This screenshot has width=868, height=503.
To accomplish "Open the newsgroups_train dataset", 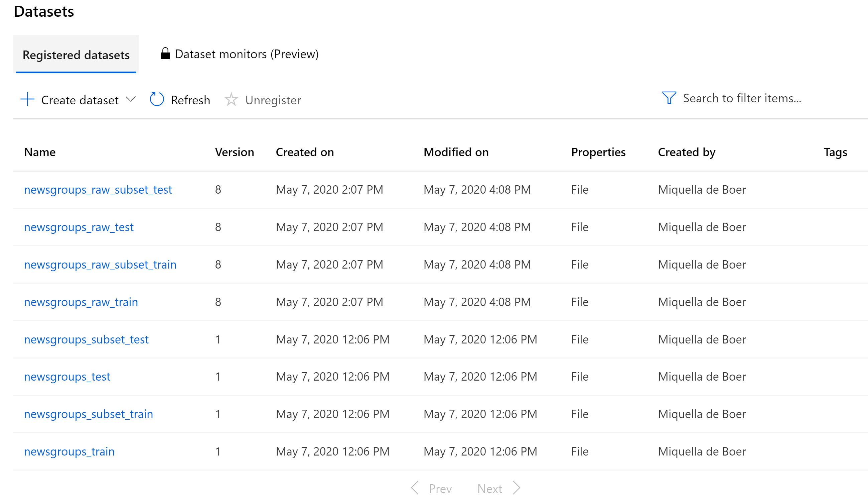I will [69, 451].
